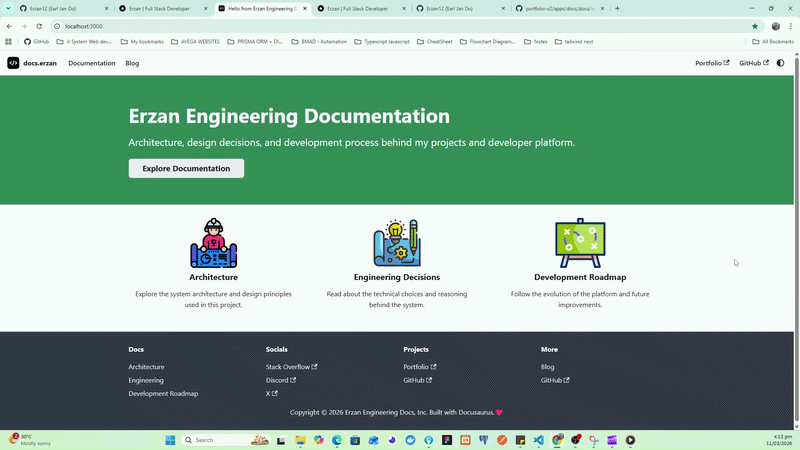Click the Architecture worker illustration
The width and height of the screenshot is (800, 450).
[x=213, y=243]
